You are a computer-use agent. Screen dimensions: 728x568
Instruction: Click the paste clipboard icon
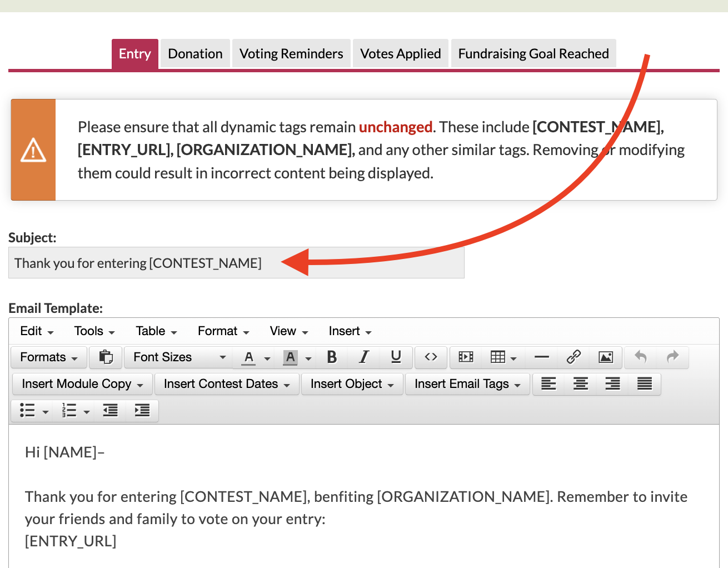coord(106,357)
